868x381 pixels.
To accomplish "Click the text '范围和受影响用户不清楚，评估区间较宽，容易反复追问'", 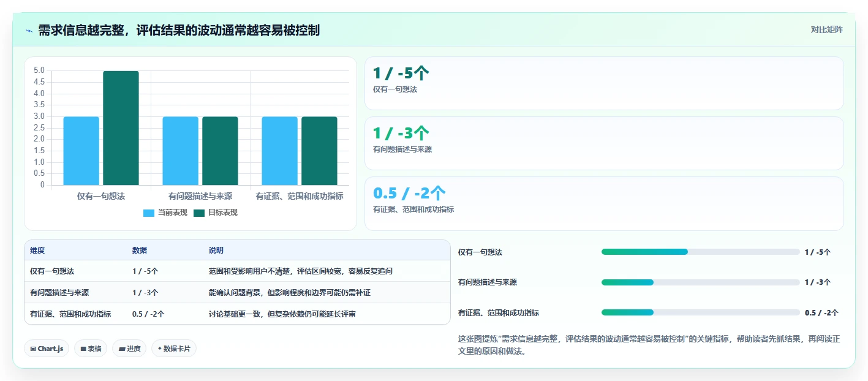I will pyautogui.click(x=300, y=271).
